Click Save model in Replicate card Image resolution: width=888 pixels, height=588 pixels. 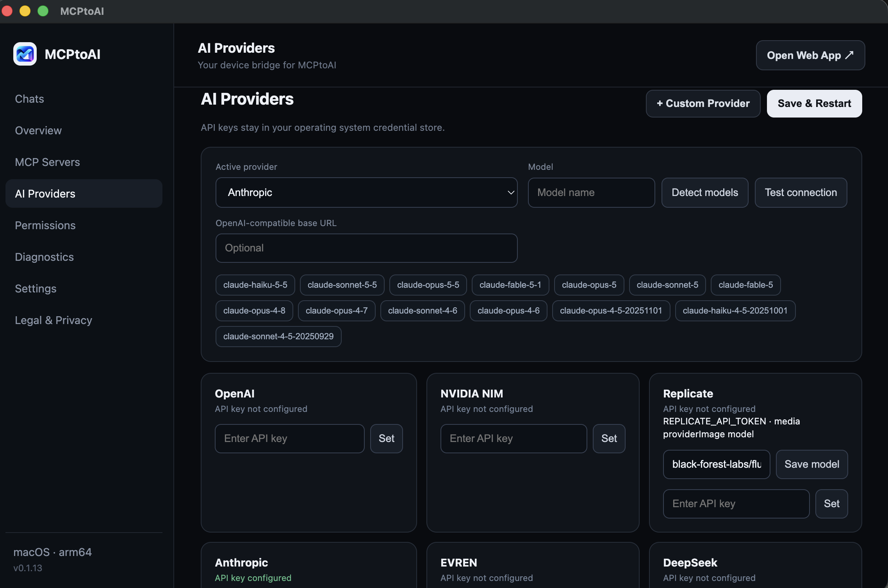click(812, 464)
